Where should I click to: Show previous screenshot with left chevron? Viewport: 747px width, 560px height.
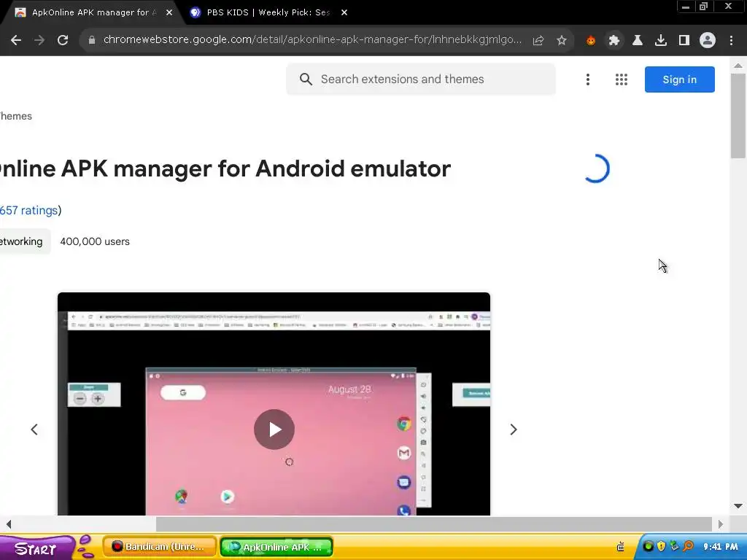pyautogui.click(x=34, y=429)
